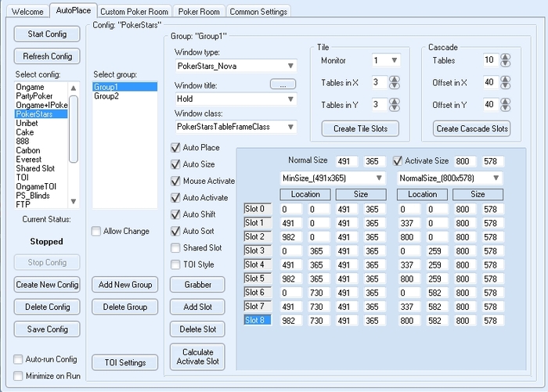Viewport: 548px width, 392px height.
Task: Click Delete Group button
Action: point(124,307)
